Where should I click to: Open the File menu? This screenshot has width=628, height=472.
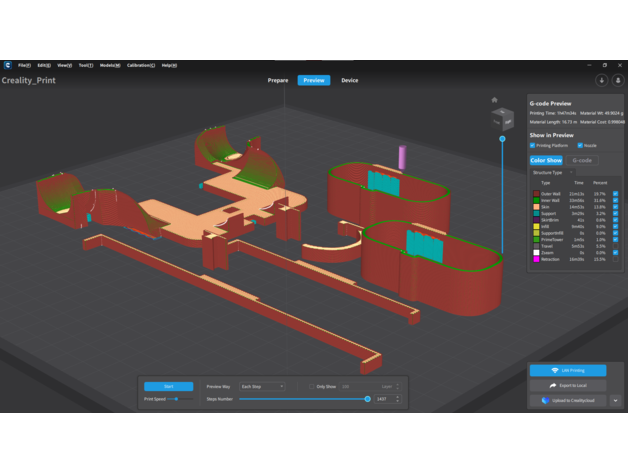23,65
